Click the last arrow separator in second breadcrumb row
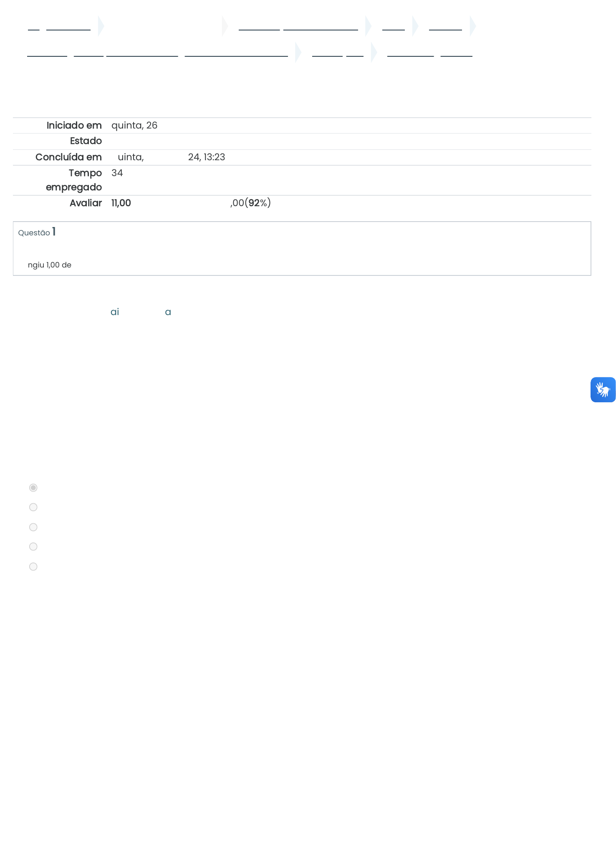Image resolution: width=616 pixels, height=863 pixels. point(374,52)
